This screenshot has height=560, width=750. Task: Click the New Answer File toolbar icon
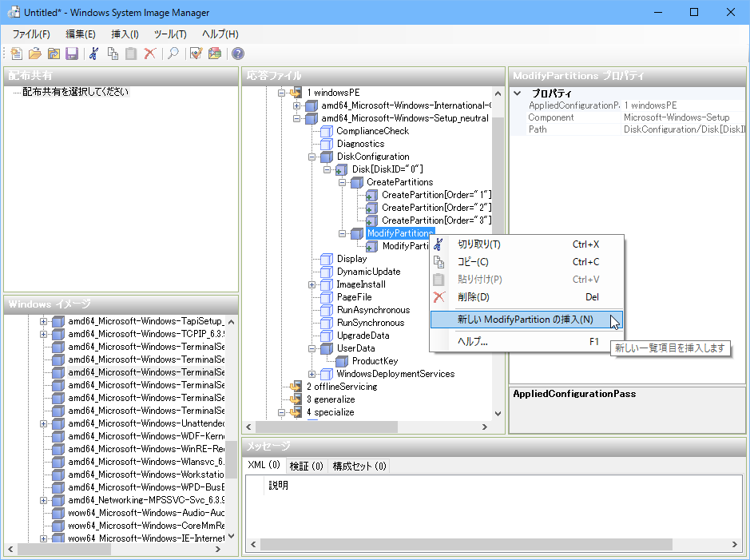(x=16, y=54)
